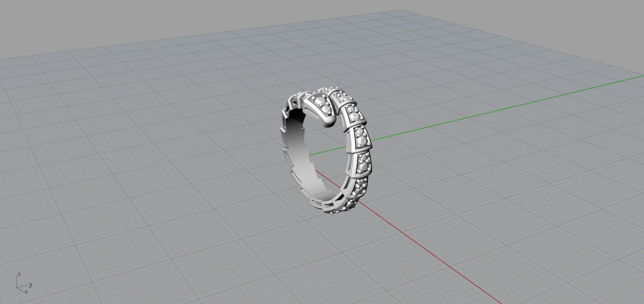Click the world XYZ axes icon
This screenshot has width=644, height=304.
[23, 283]
